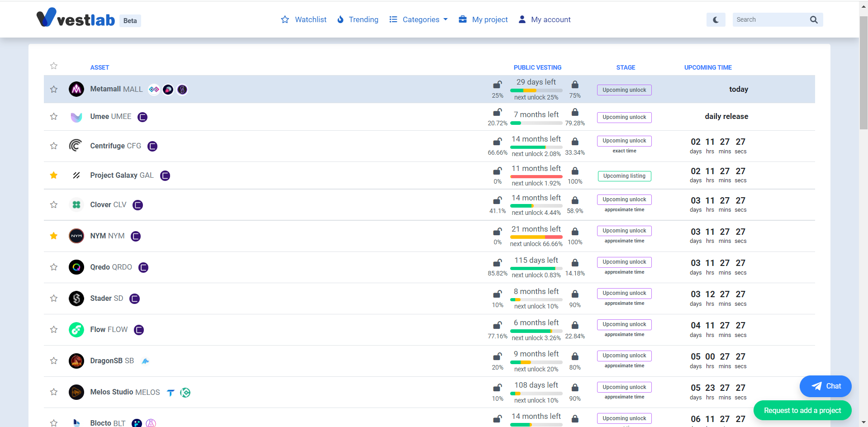Open the Chat button
868x427 pixels.
pyautogui.click(x=825, y=386)
